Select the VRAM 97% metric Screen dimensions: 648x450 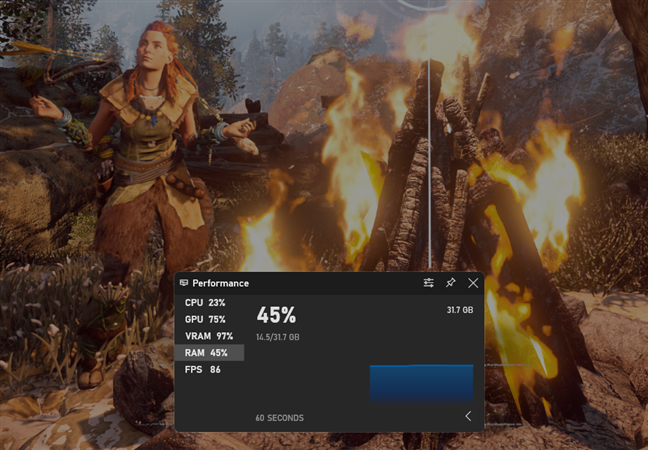pyautogui.click(x=209, y=336)
